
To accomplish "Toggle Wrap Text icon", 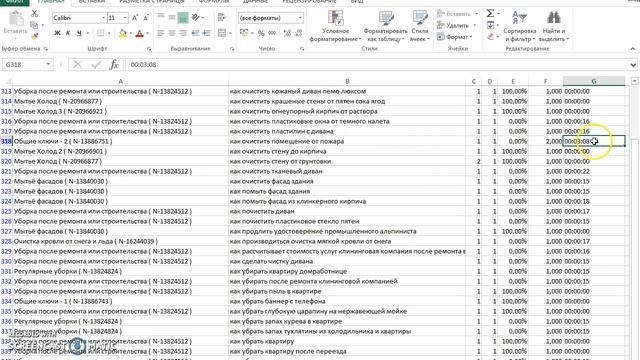I will [x=222, y=17].
